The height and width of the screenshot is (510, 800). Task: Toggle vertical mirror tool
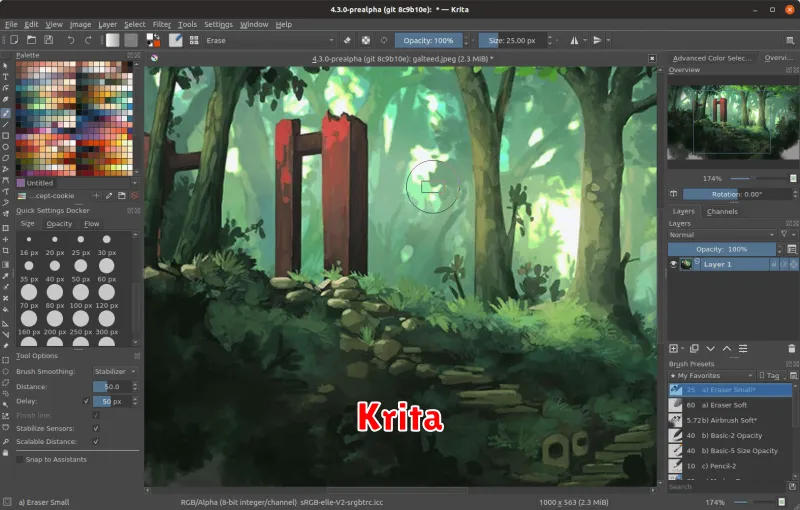pyautogui.click(x=597, y=40)
